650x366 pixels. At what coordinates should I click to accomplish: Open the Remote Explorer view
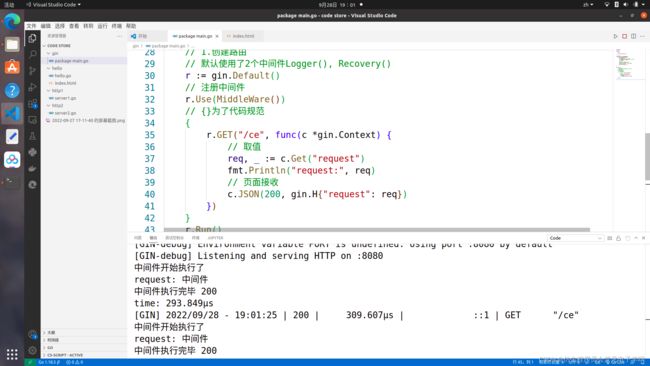pyautogui.click(x=32, y=120)
